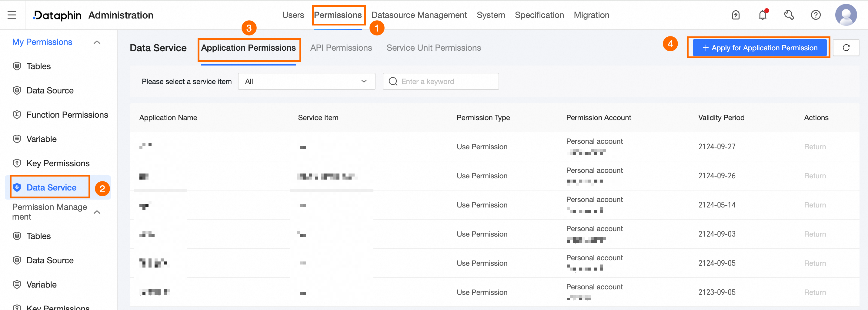
Task: Click the notification bell icon
Action: [x=762, y=15]
